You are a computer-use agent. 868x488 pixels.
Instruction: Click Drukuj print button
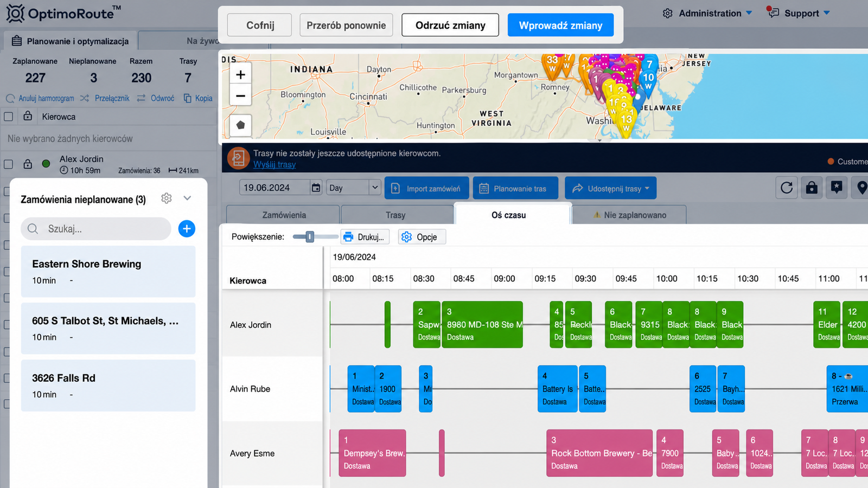click(365, 237)
